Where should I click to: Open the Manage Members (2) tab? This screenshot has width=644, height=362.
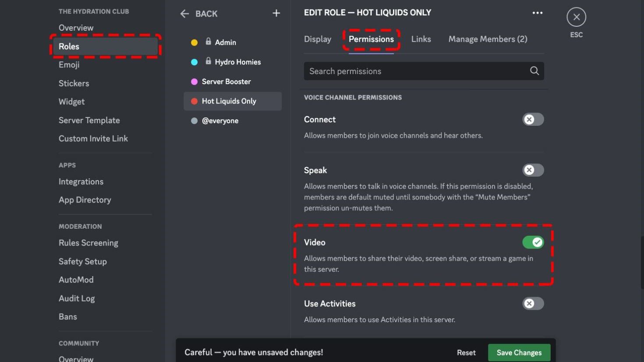point(488,39)
